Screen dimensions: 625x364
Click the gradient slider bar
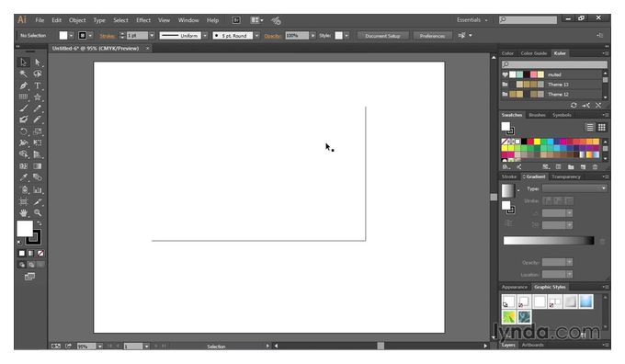(x=549, y=241)
